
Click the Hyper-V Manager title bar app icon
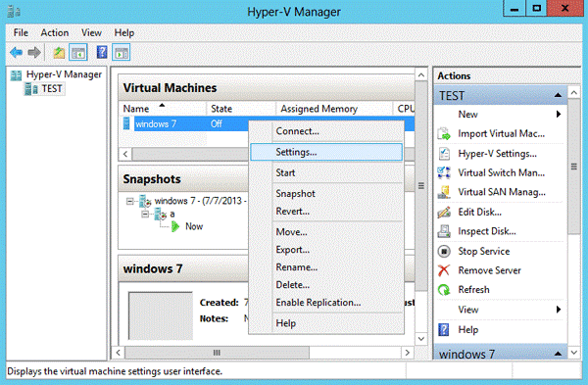tap(14, 11)
